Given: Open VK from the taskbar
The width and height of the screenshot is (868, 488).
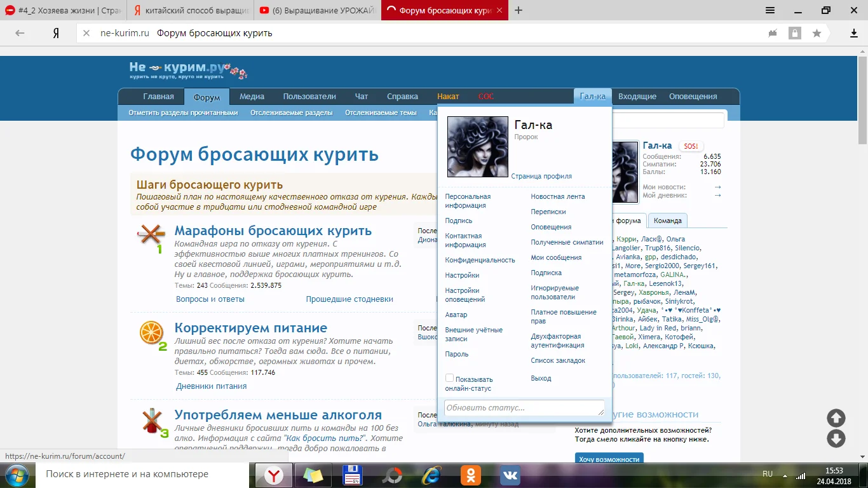Looking at the screenshot, I should tap(510, 475).
